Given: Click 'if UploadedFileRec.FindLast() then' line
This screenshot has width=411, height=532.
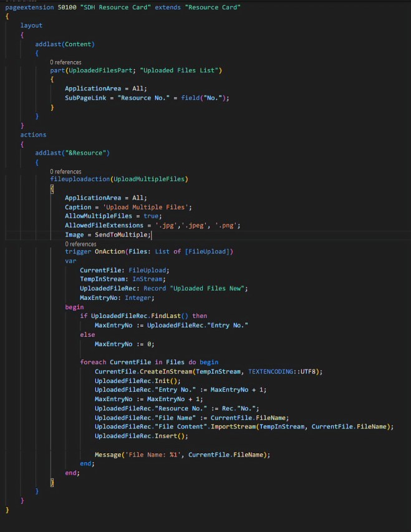Looking at the screenshot, I should [x=143, y=316].
